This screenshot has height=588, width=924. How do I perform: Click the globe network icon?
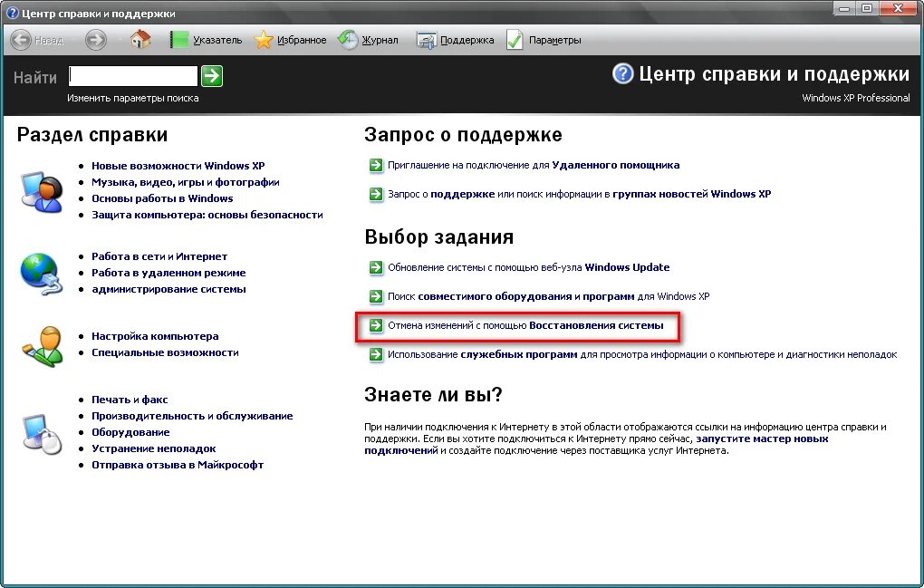pos(41,274)
